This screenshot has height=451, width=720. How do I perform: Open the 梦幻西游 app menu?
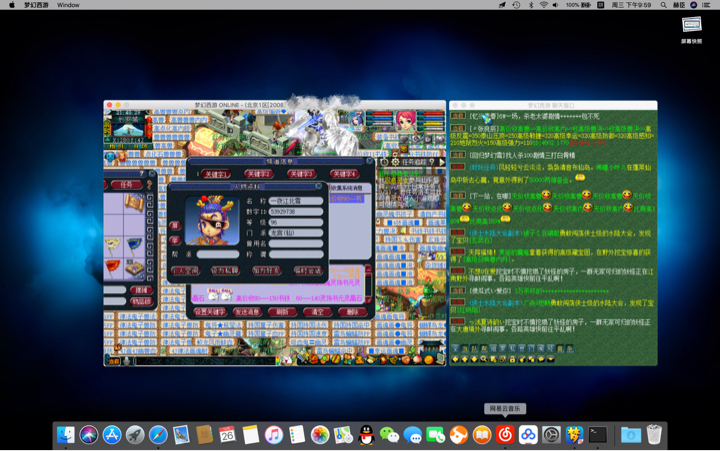36,5
